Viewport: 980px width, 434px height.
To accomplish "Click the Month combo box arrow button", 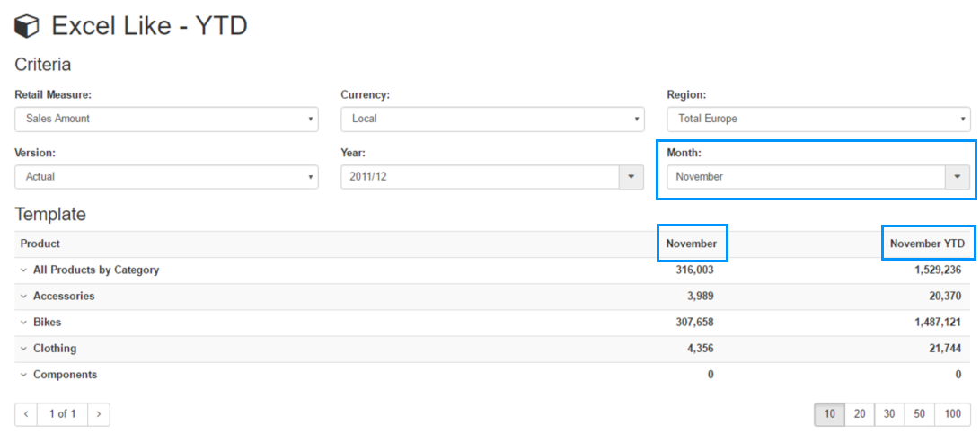I will tap(957, 177).
